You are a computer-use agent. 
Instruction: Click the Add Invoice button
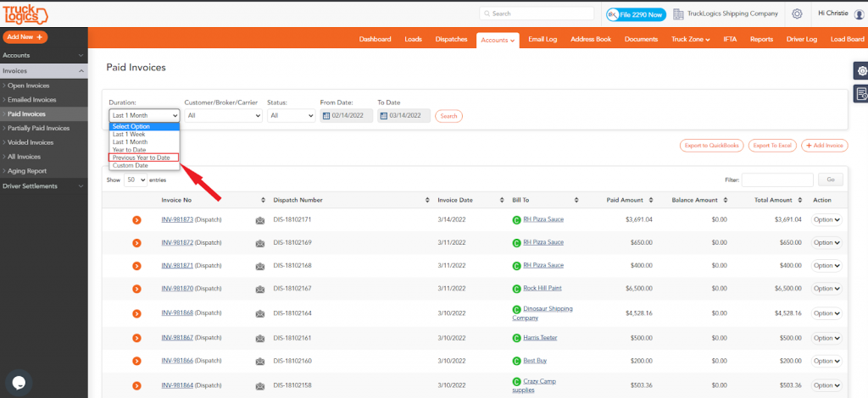pos(824,146)
